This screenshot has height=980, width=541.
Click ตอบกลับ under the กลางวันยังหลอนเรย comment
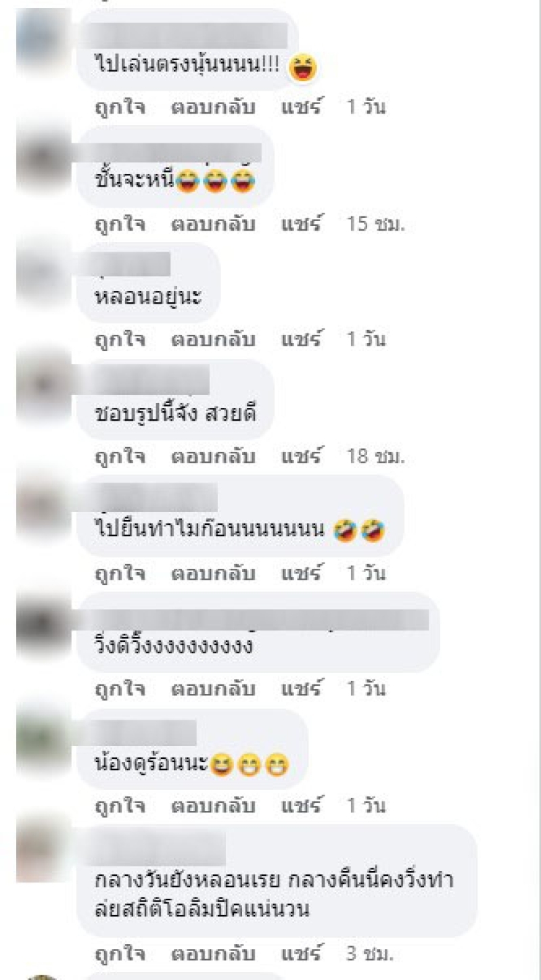(x=212, y=955)
